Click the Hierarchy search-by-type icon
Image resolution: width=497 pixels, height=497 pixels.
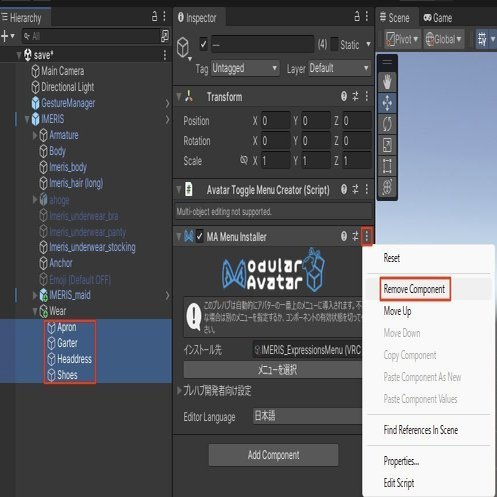point(165,36)
